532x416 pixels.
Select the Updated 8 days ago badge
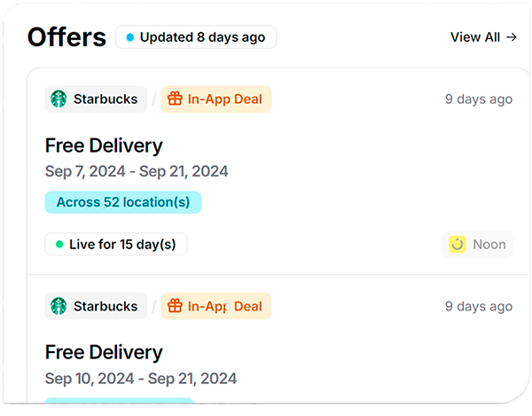(196, 37)
